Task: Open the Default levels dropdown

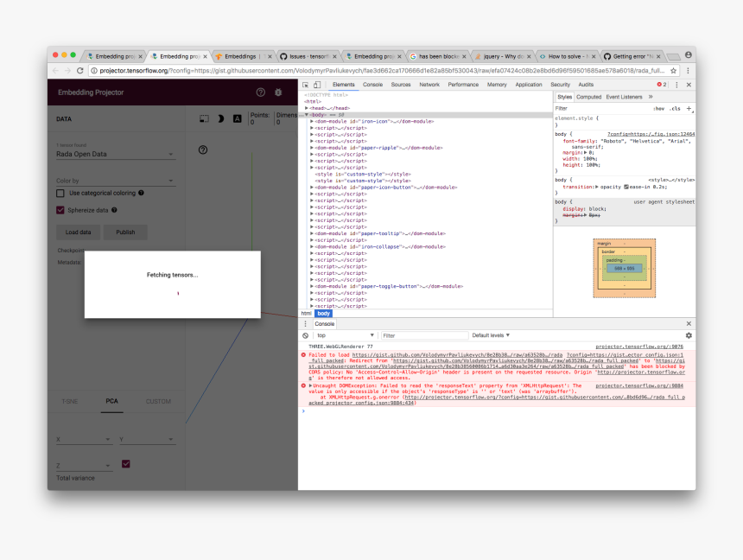Action: (491, 335)
